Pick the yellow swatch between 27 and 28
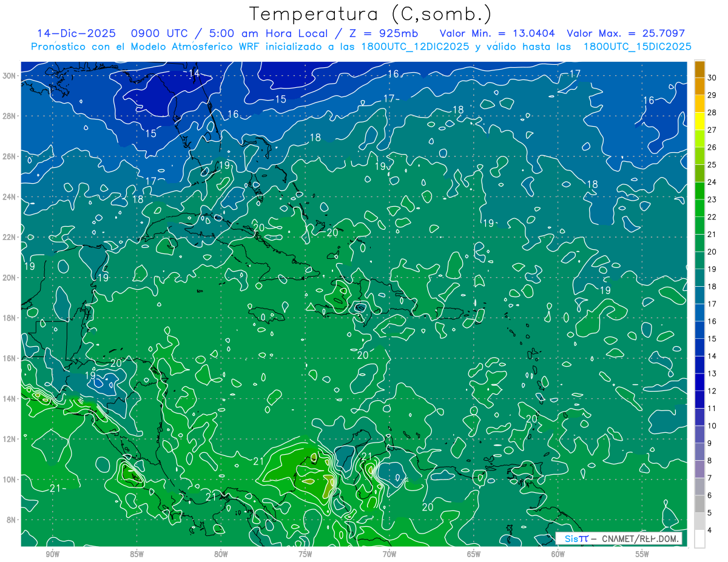 [700, 121]
